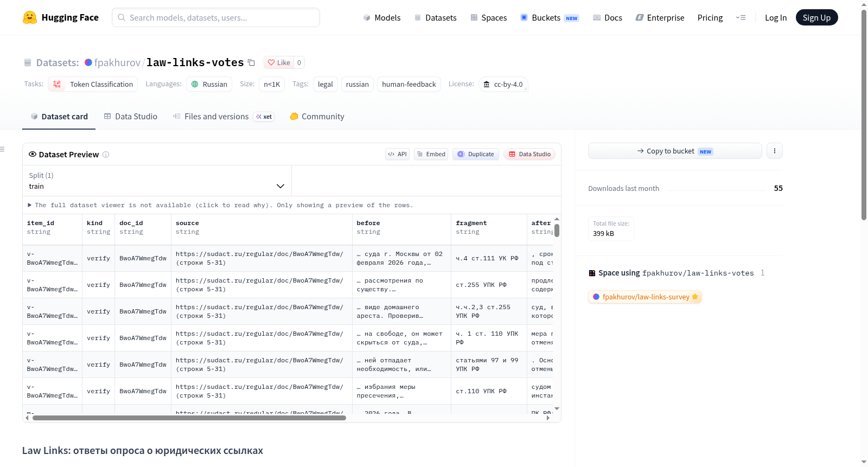
Task: Open Spaces in the top navigation
Action: [488, 17]
